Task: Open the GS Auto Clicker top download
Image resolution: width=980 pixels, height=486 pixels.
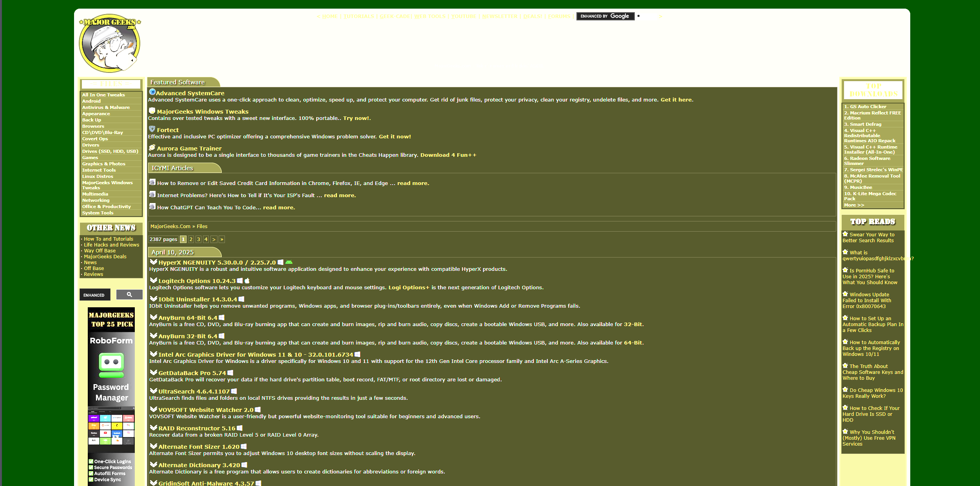Action: [x=865, y=107]
